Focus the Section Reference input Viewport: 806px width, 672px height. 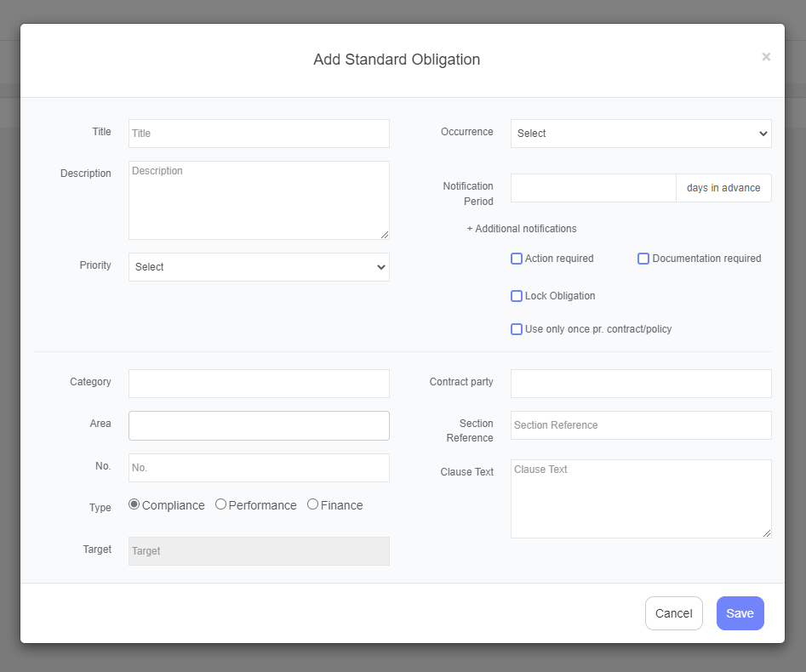(641, 425)
